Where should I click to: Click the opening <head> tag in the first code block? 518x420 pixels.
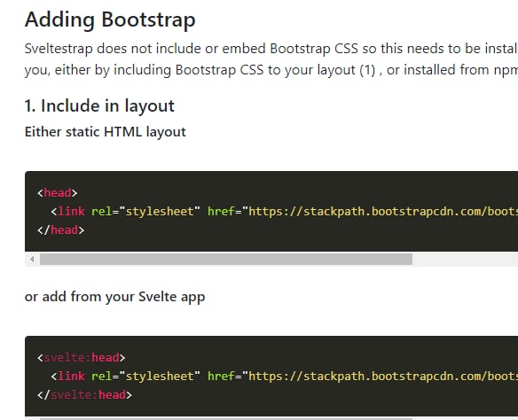(58, 192)
